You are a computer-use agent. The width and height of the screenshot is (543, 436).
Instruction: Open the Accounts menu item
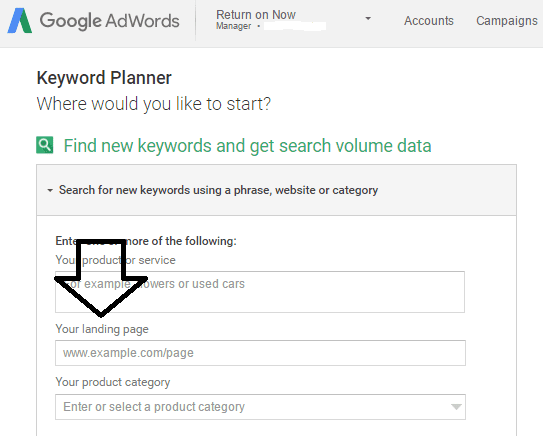coord(429,21)
